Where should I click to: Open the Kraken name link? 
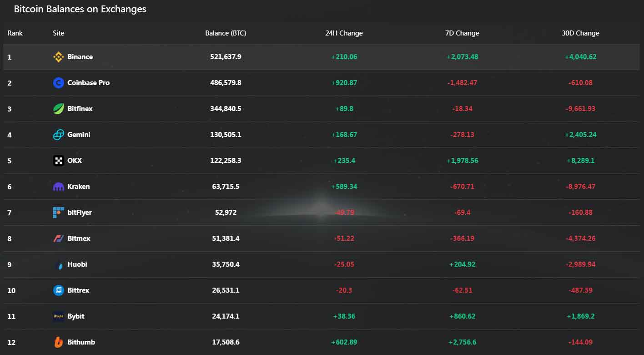pyautogui.click(x=79, y=187)
